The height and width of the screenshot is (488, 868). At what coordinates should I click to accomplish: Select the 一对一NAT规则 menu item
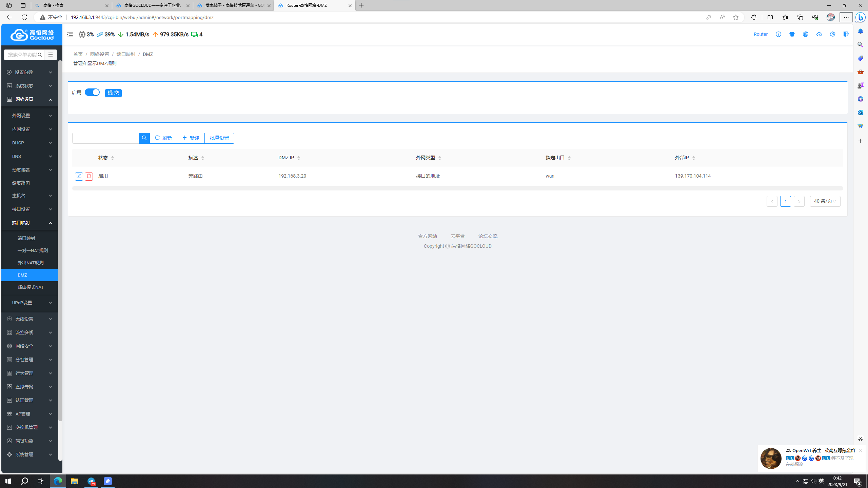tap(33, 250)
